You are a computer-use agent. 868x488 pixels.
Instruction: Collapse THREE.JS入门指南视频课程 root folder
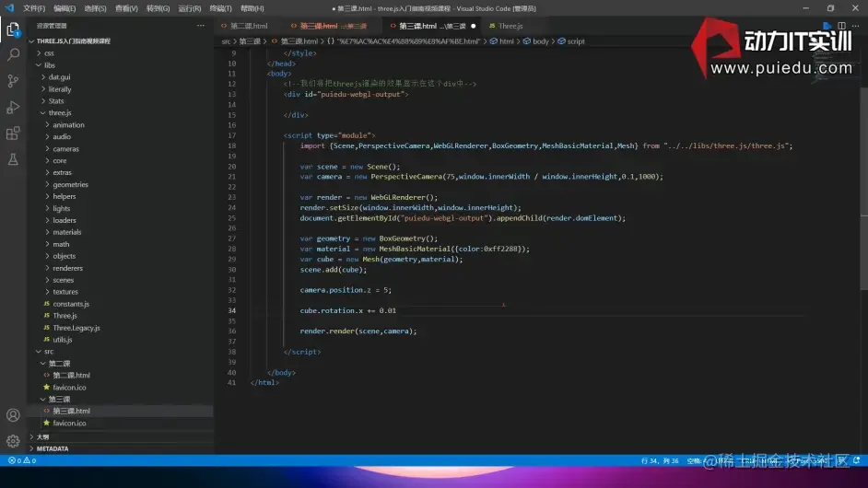(x=73, y=41)
